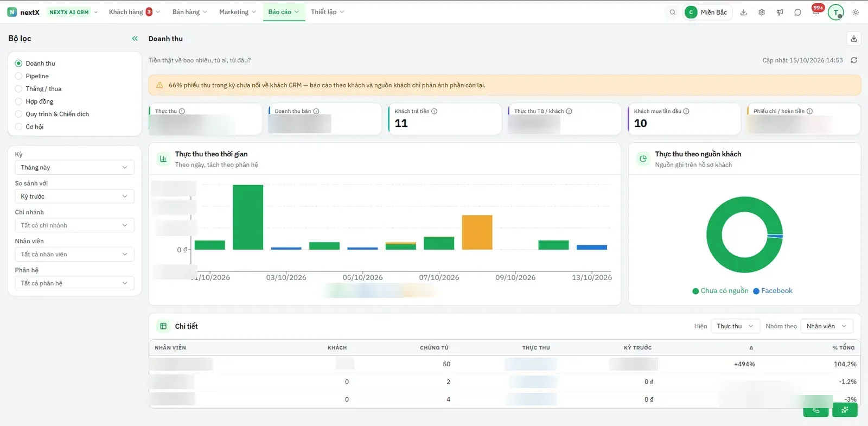
Task: Select the Cơ hội report option
Action: [29, 126]
